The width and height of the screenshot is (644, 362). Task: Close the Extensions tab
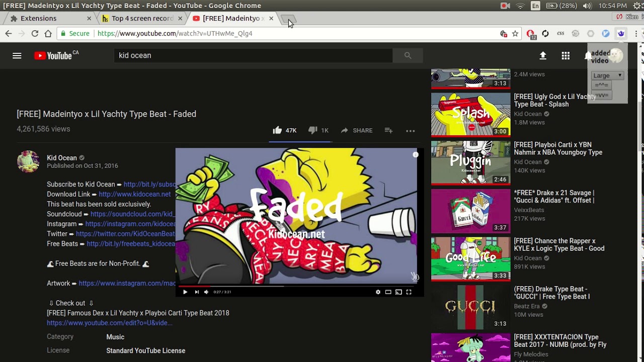coord(89,18)
